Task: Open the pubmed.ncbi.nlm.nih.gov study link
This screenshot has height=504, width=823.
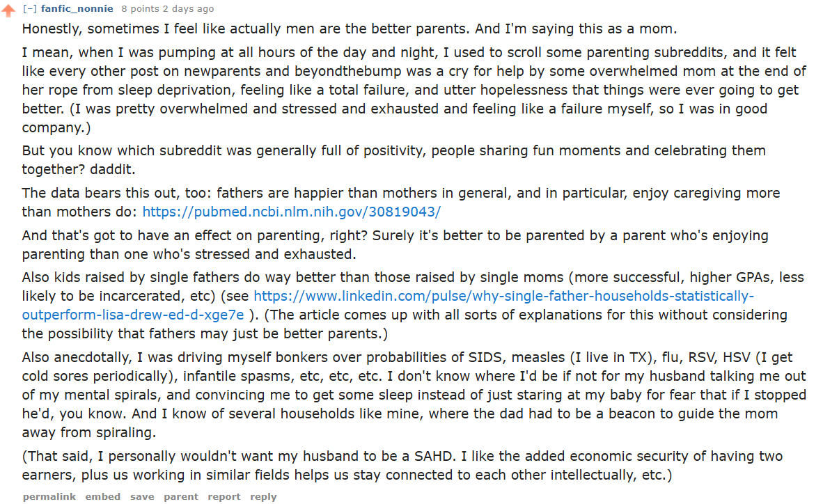Action: (x=291, y=212)
